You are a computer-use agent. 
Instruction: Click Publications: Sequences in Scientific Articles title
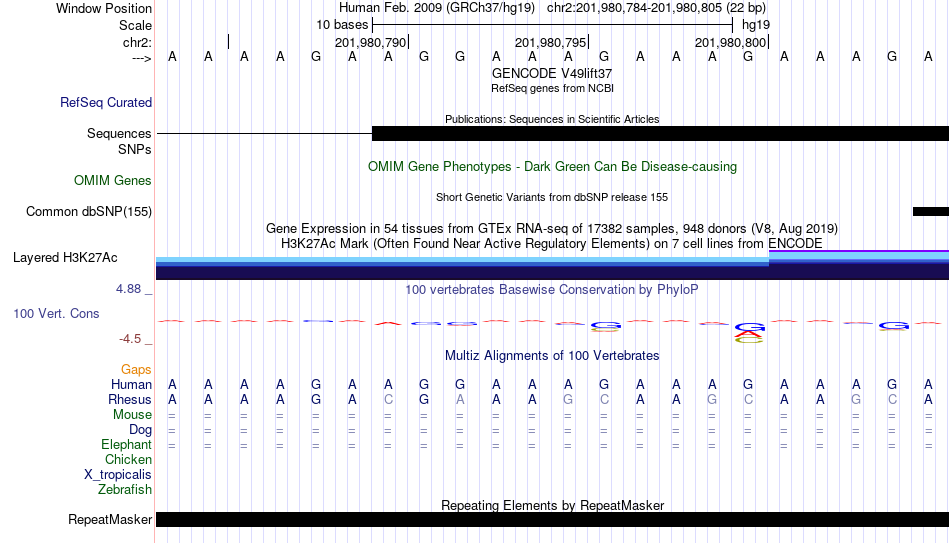tap(552, 119)
